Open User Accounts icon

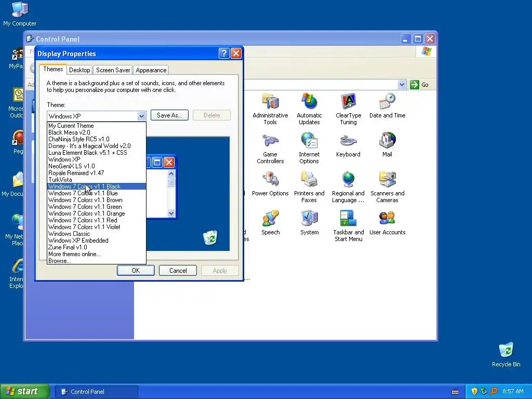tap(387, 222)
